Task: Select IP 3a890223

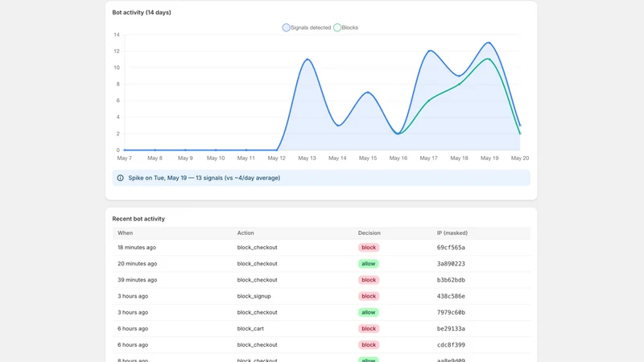Action: tap(451, 264)
